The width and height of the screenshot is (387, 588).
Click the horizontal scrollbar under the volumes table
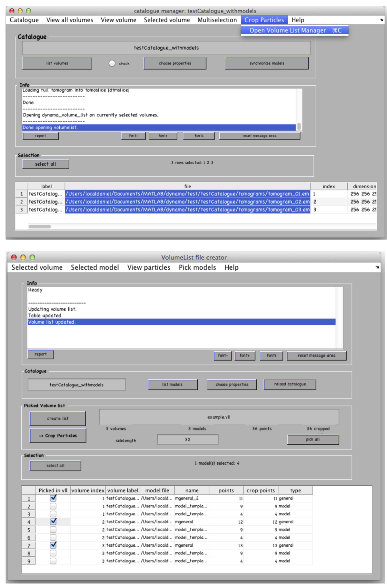pyautogui.click(x=40, y=227)
